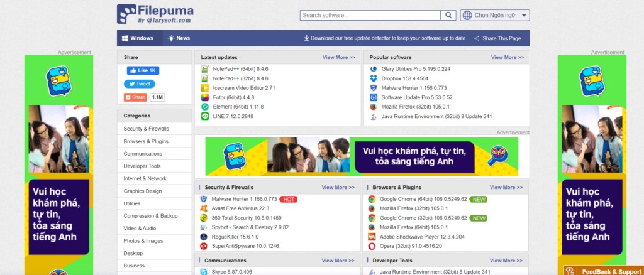Open the Desktop category
The image size is (644, 275).
(155, 253)
